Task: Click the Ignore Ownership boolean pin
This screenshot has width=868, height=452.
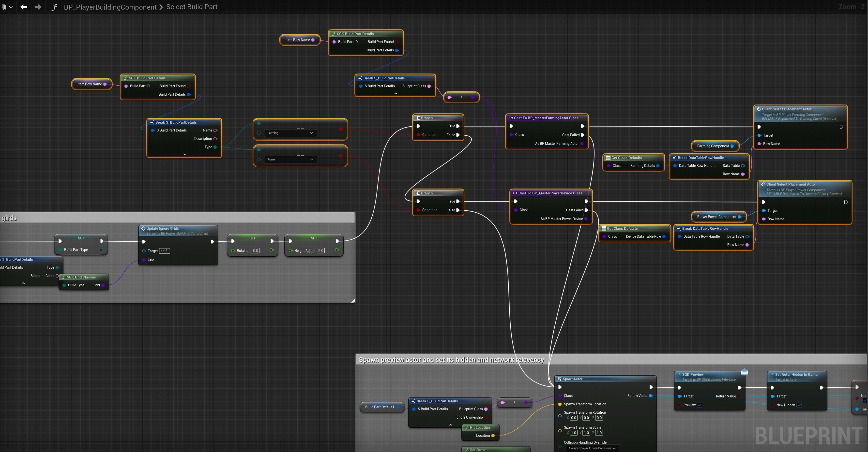Action: tap(486, 417)
